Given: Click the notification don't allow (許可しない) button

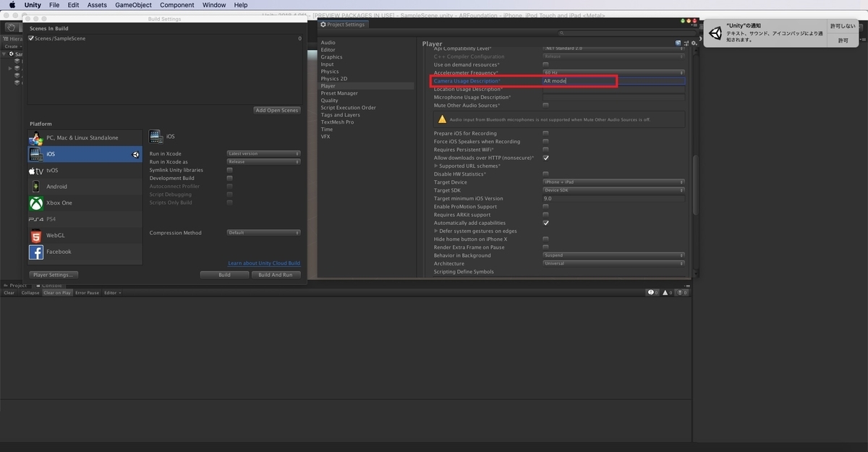Looking at the screenshot, I should click(x=843, y=26).
